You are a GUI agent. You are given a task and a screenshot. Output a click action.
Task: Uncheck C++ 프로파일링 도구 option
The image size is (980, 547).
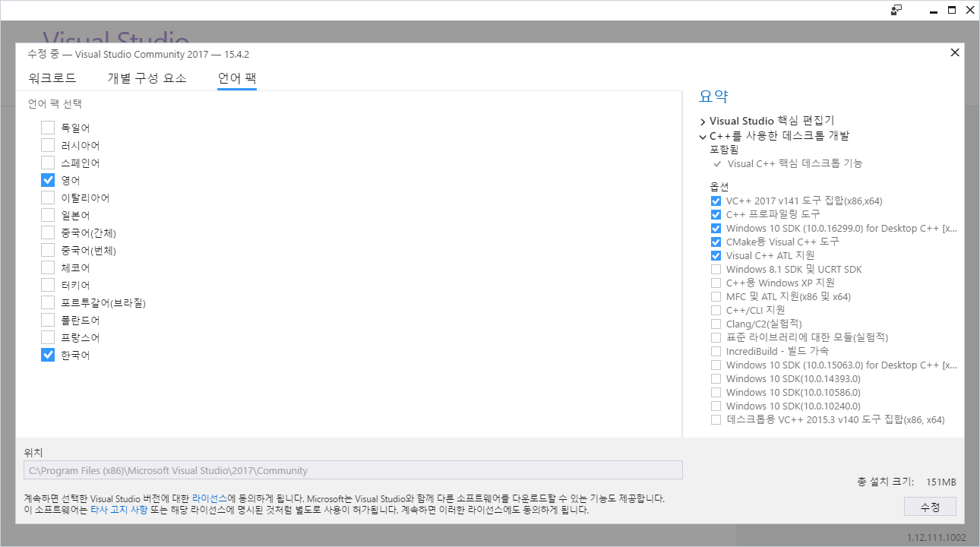click(716, 215)
